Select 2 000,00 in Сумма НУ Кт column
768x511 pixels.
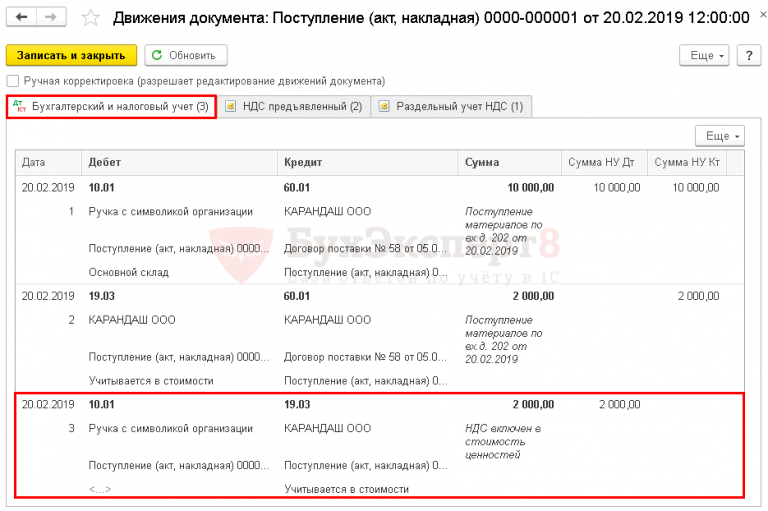pos(698,296)
